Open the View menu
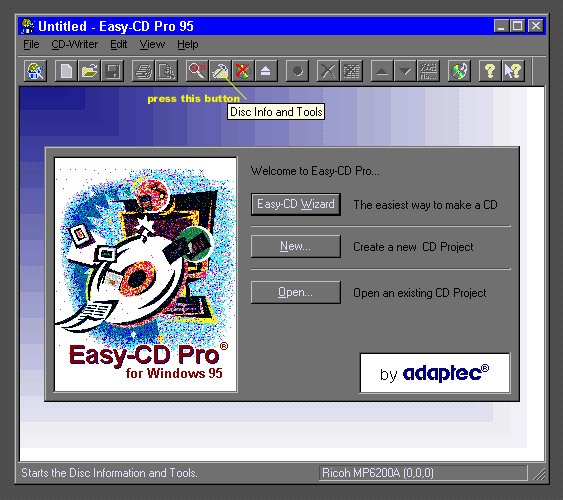This screenshot has width=563, height=500. click(x=152, y=45)
